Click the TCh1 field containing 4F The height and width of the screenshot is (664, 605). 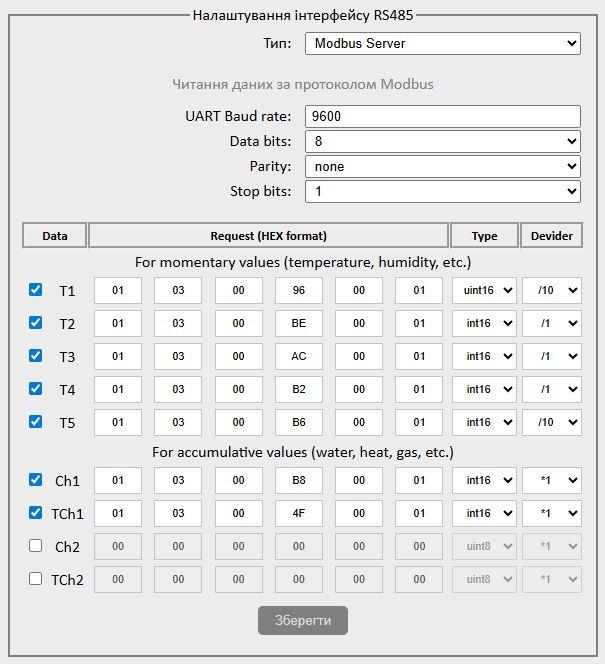(x=299, y=513)
